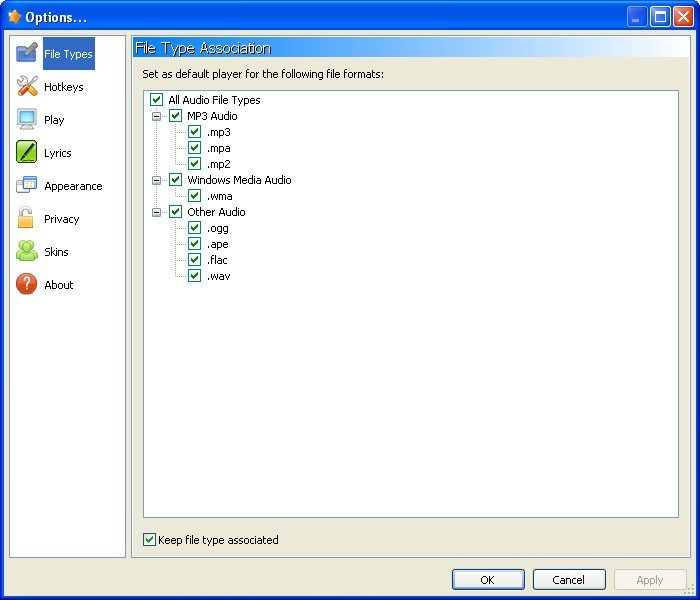Viewport: 700px width, 600px height.
Task: Select the Appearance category
Action: [73, 186]
